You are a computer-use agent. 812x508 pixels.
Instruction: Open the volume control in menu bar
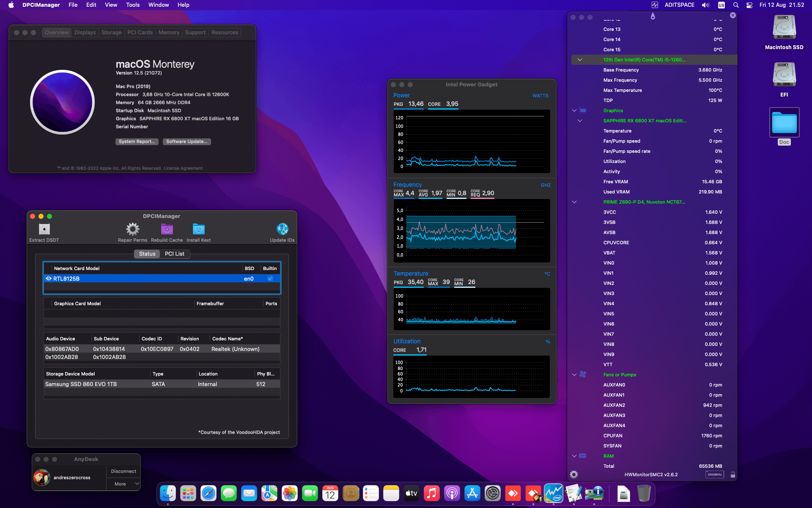pos(705,5)
